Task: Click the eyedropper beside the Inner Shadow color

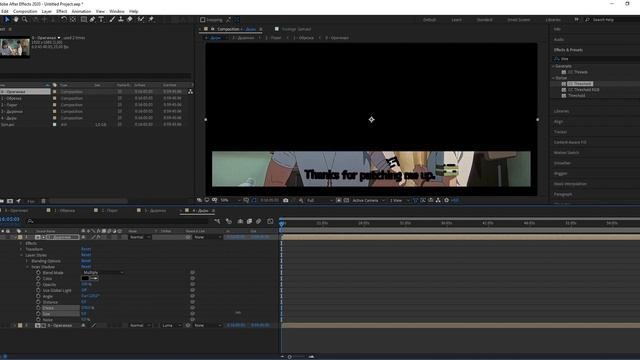Action: pyautogui.click(x=94, y=278)
